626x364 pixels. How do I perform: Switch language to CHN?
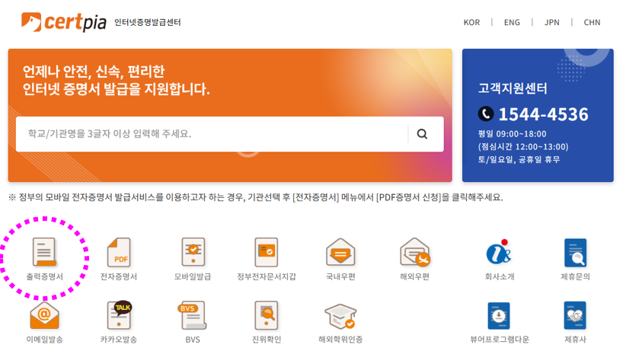(x=592, y=22)
